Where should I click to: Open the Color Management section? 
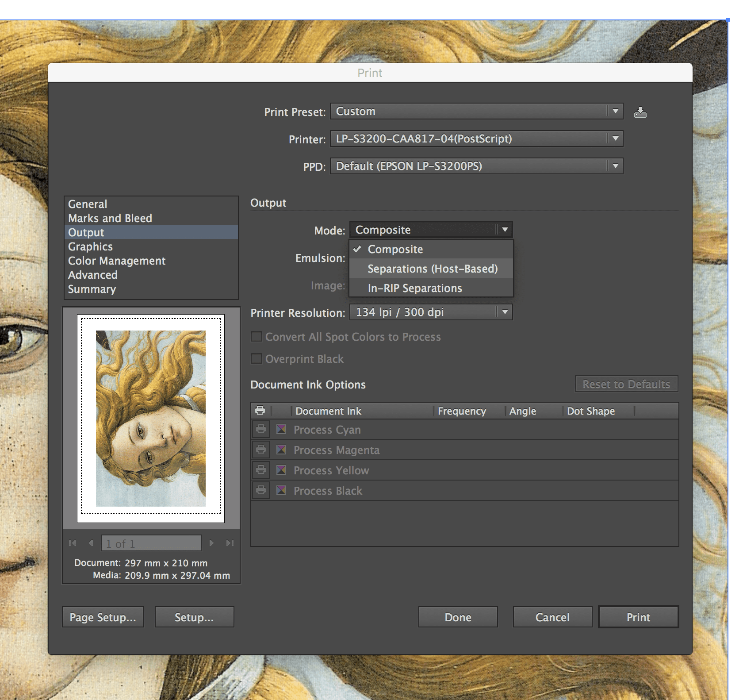(x=117, y=261)
